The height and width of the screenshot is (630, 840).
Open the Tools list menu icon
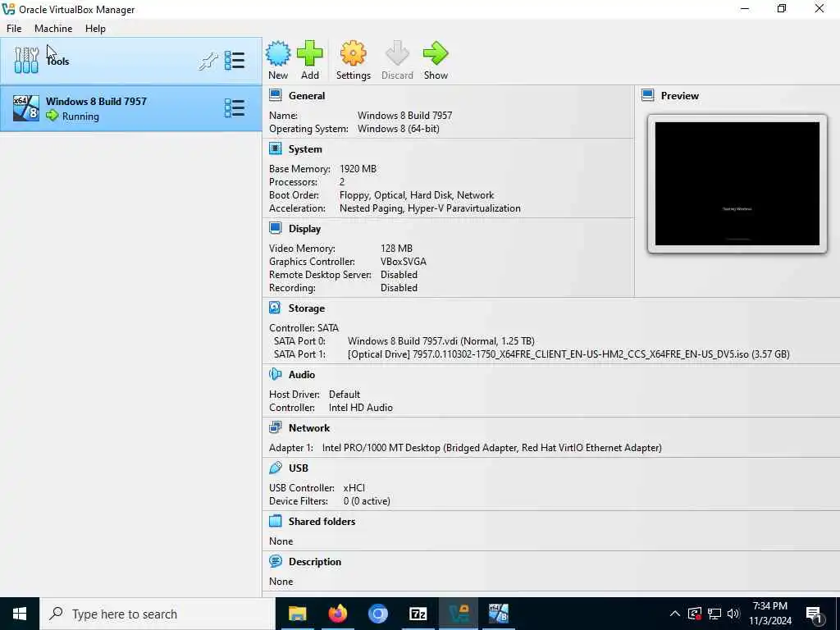point(234,61)
